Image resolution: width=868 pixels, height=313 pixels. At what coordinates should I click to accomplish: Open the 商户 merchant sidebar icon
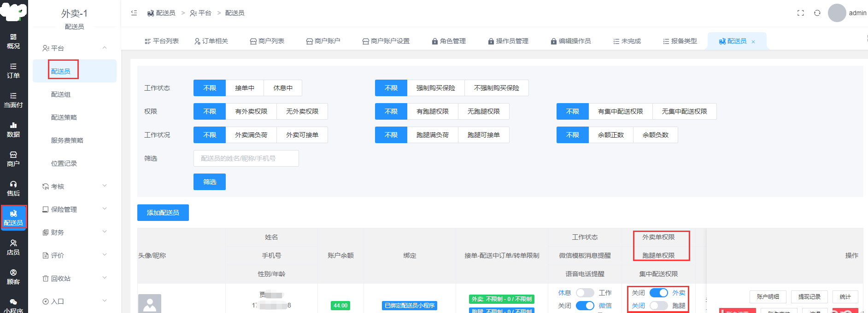[x=13, y=159]
